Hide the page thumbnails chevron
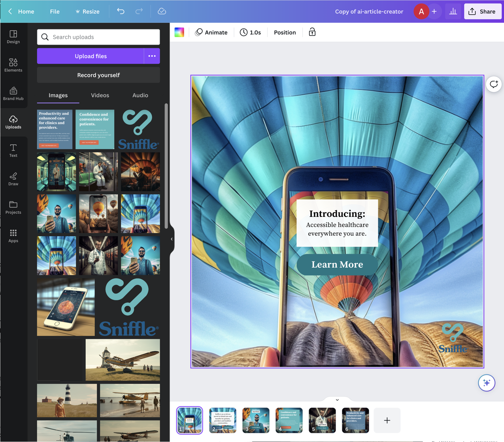The height and width of the screenshot is (442, 504). point(337,400)
